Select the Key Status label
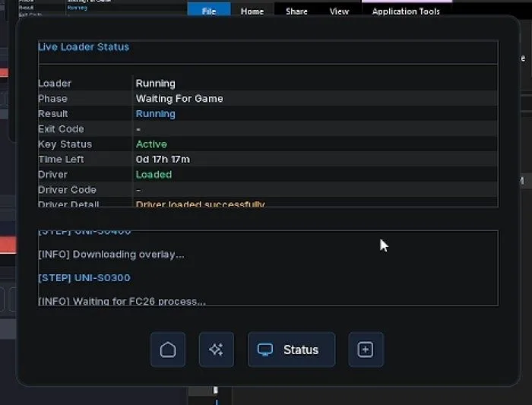The image size is (532, 405). coord(65,144)
